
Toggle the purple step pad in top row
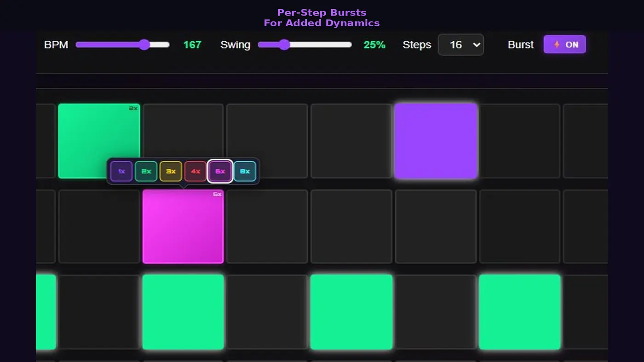(436, 141)
